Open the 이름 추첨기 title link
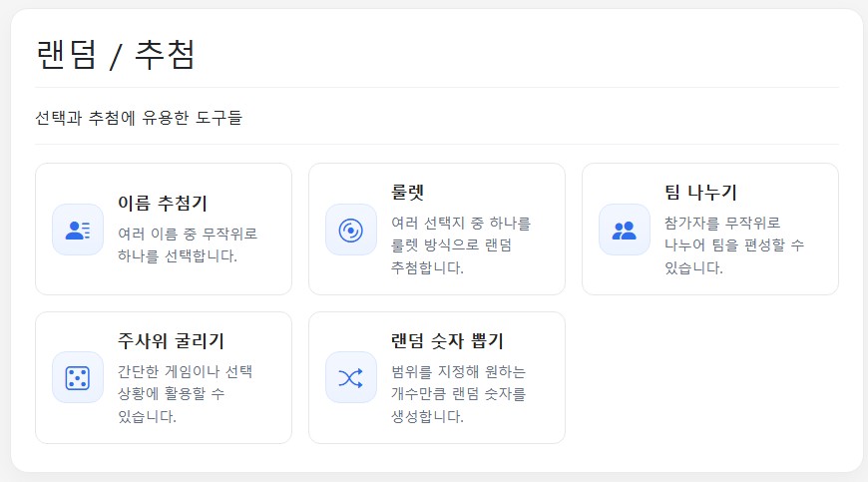The height and width of the screenshot is (482, 868). pos(163,204)
